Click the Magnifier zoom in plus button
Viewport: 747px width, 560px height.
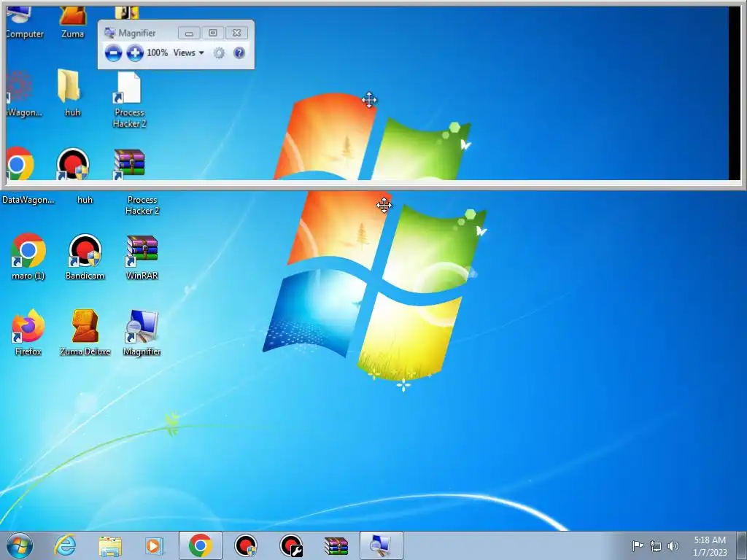135,52
